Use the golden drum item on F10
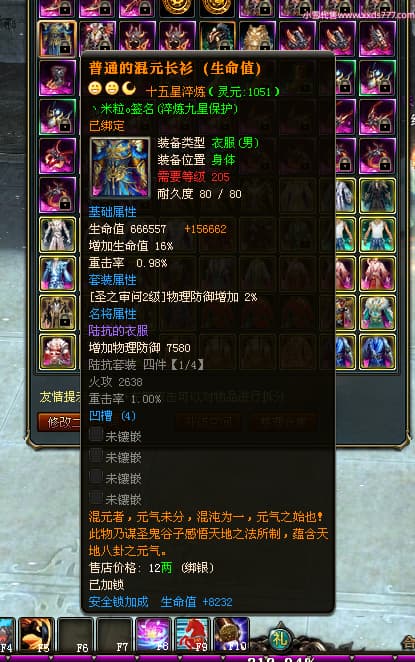Image resolution: width=415 pixels, height=662 pixels. (231, 635)
